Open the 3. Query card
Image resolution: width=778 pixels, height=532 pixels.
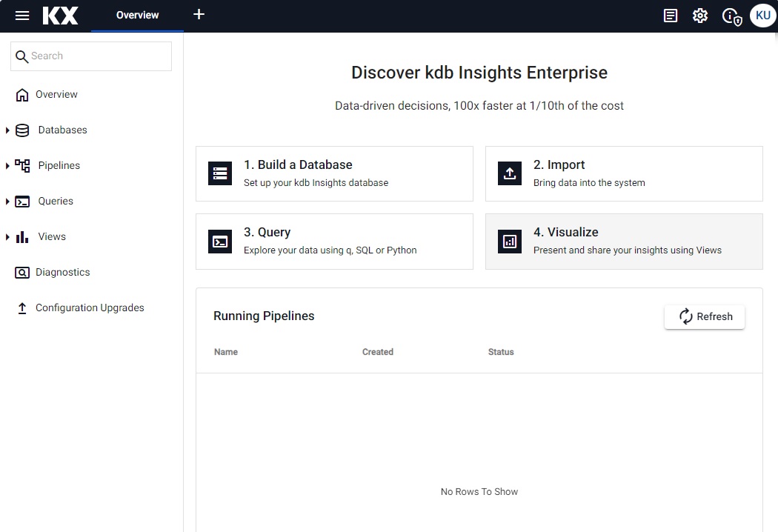(x=334, y=242)
